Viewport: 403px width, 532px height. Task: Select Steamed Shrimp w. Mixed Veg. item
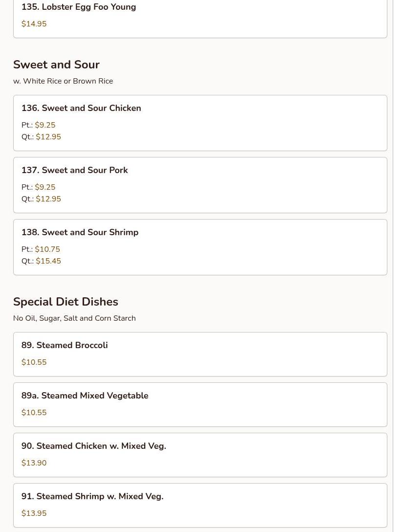(92, 496)
